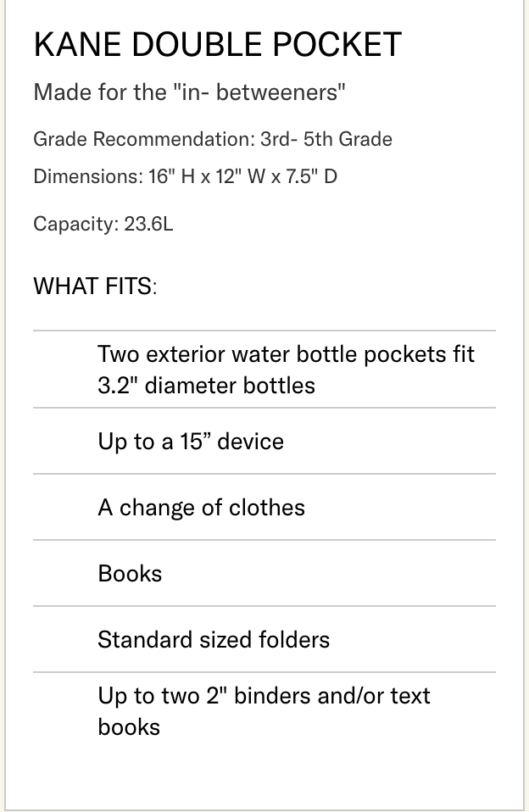Click the "Made for the" tagline words

(x=100, y=92)
